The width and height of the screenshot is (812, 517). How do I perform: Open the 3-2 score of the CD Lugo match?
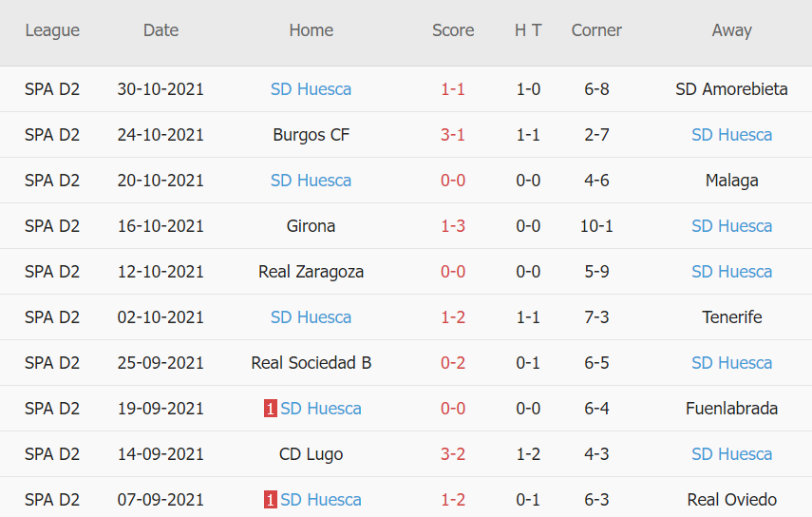tap(453, 454)
